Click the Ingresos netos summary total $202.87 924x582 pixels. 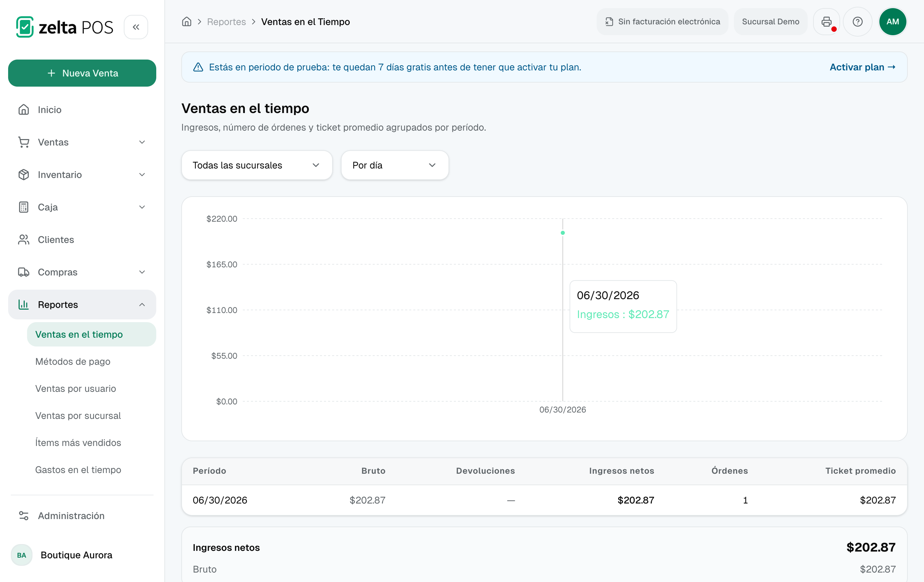pyautogui.click(x=871, y=547)
